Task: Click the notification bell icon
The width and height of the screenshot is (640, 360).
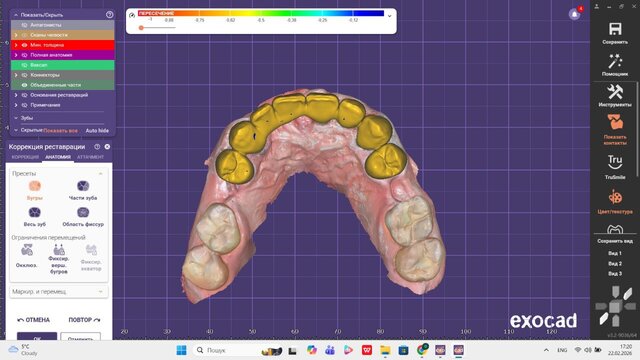Action: pos(575,14)
